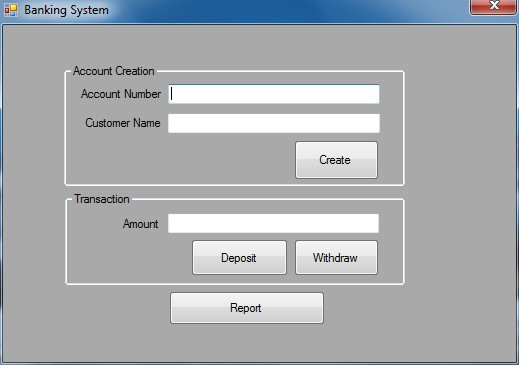Click the Transaction group title
The width and height of the screenshot is (519, 365).
pos(102,199)
